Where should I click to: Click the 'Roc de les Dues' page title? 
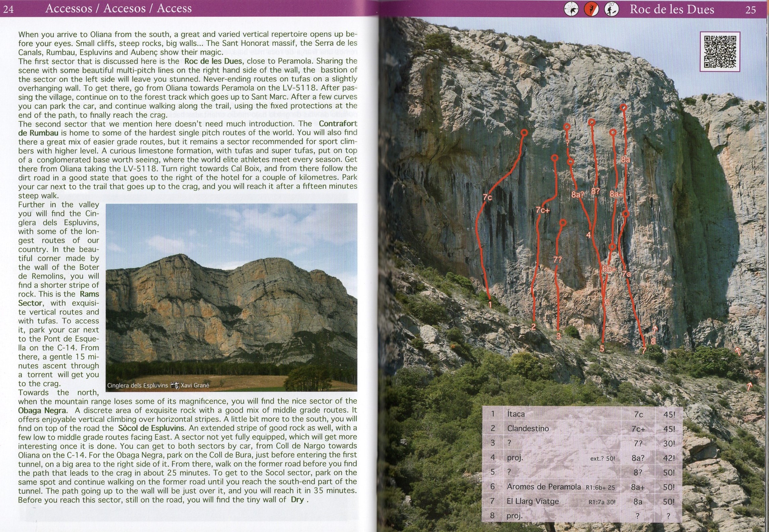click(672, 9)
